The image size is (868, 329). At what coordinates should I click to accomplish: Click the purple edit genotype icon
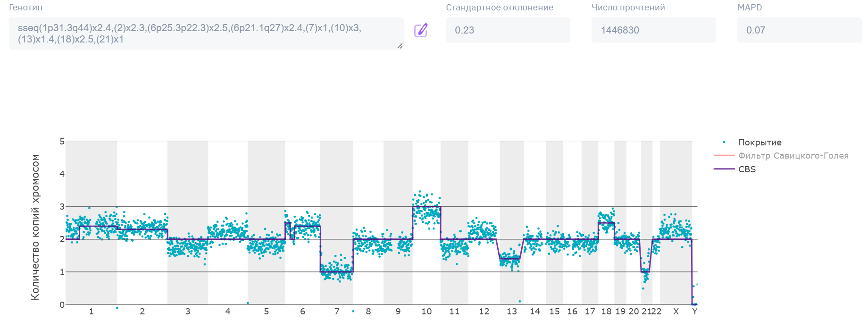(x=420, y=30)
